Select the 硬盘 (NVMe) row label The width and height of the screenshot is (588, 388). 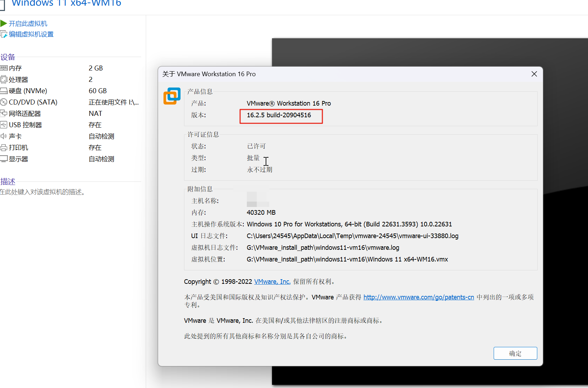28,91
